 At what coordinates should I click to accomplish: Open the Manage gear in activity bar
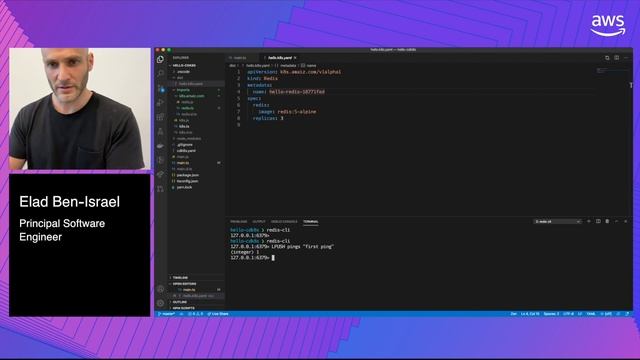[160, 303]
